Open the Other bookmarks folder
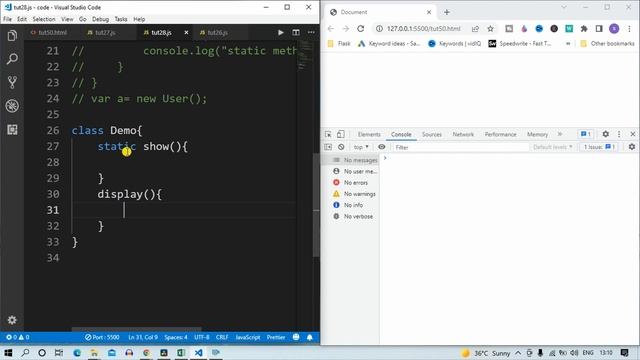 (x=607, y=44)
